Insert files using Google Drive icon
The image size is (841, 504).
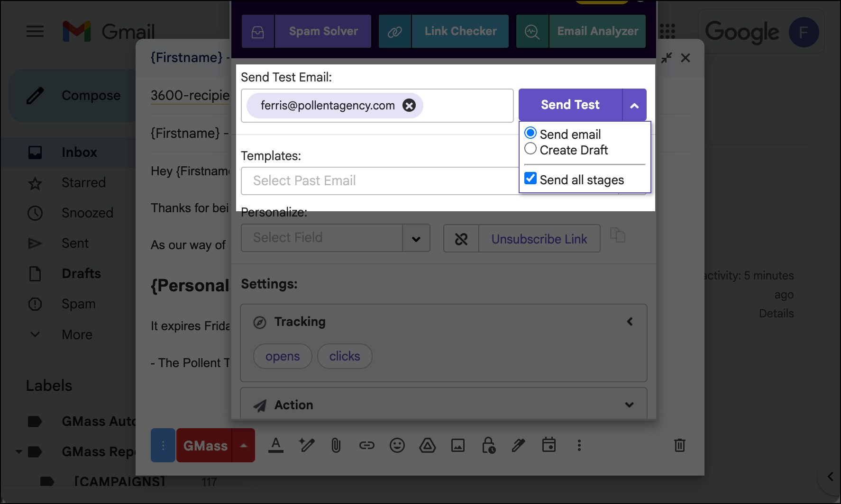(428, 445)
